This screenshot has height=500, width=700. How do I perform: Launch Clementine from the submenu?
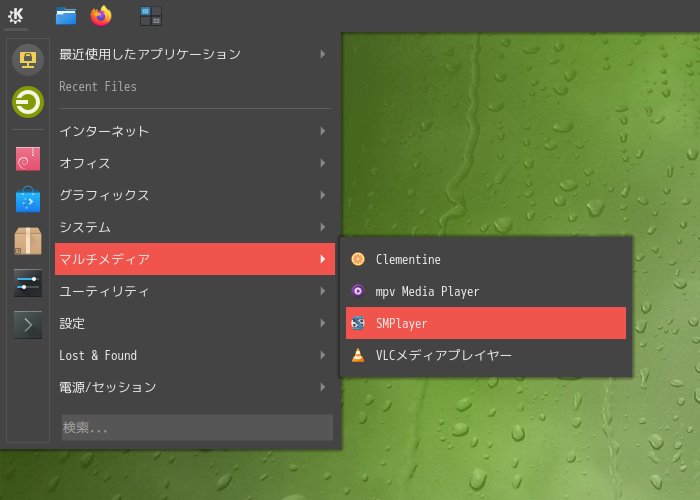(486, 259)
